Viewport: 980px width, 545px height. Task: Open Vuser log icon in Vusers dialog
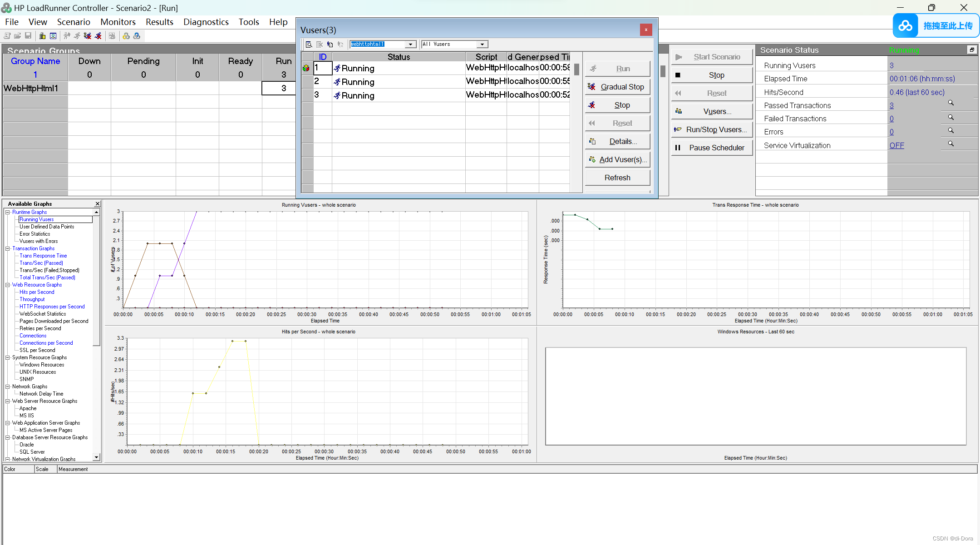(x=330, y=45)
